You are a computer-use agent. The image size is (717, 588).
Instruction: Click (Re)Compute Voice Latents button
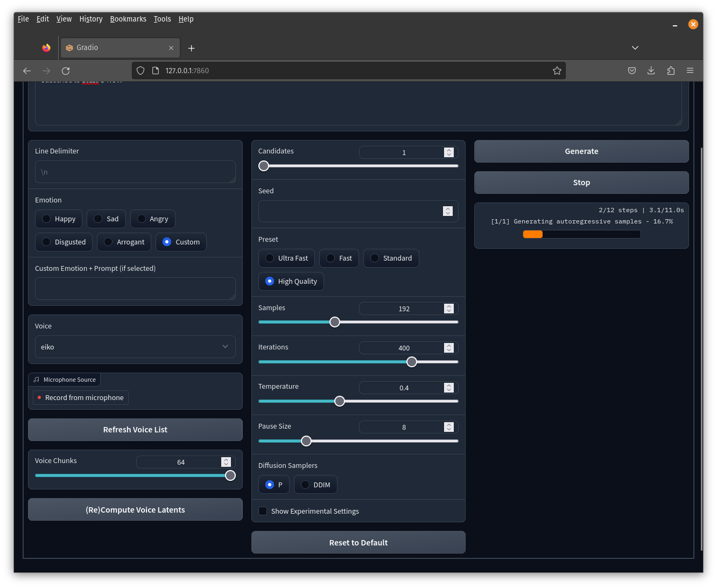coord(135,510)
